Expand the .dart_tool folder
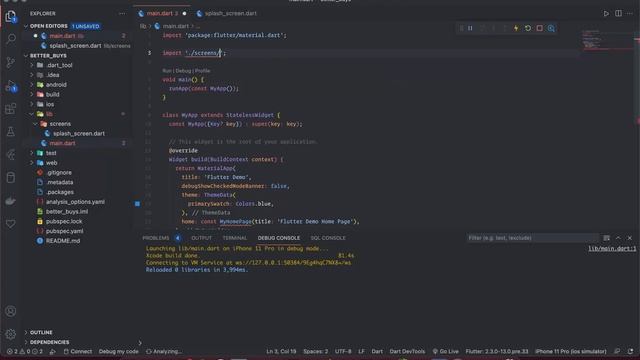Image resolution: width=640 pixels, height=360 pixels. [x=32, y=65]
